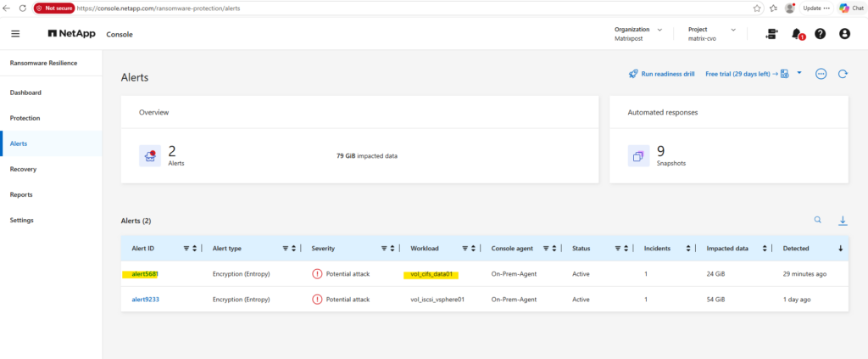The height and width of the screenshot is (359, 868).
Task: Click workload vol_iscsi_vsphere01
Action: click(x=437, y=299)
